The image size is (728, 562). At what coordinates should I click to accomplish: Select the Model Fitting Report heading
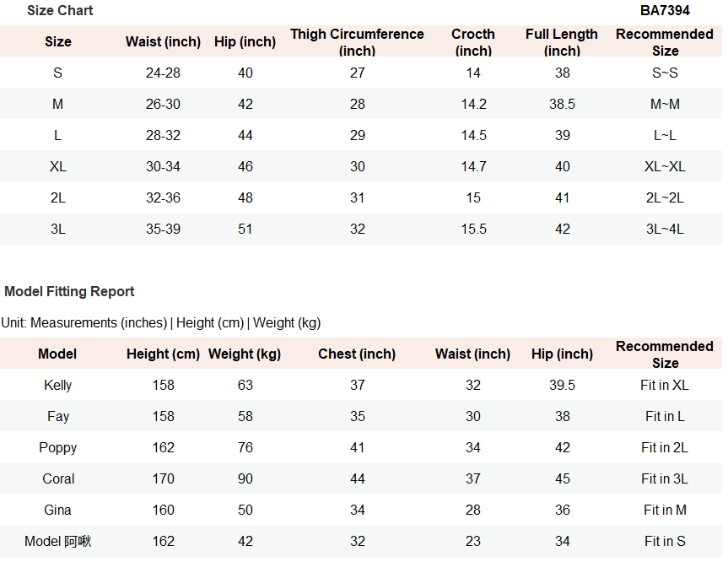(x=69, y=291)
